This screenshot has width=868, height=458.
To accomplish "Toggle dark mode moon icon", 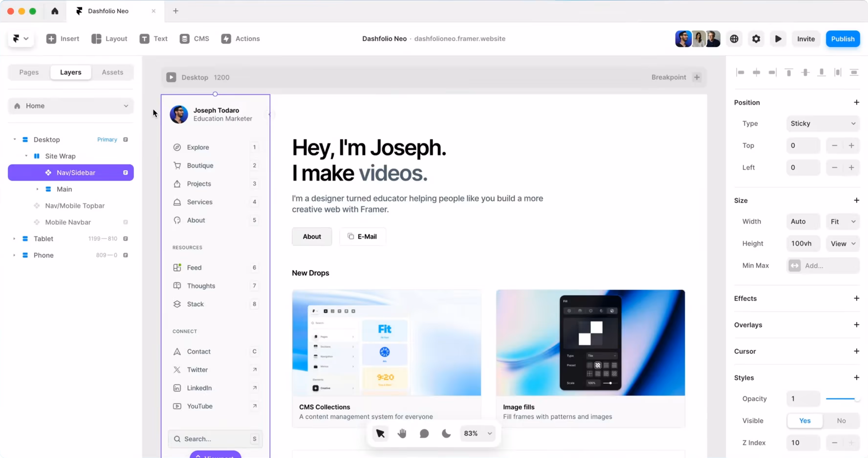I will (446, 433).
